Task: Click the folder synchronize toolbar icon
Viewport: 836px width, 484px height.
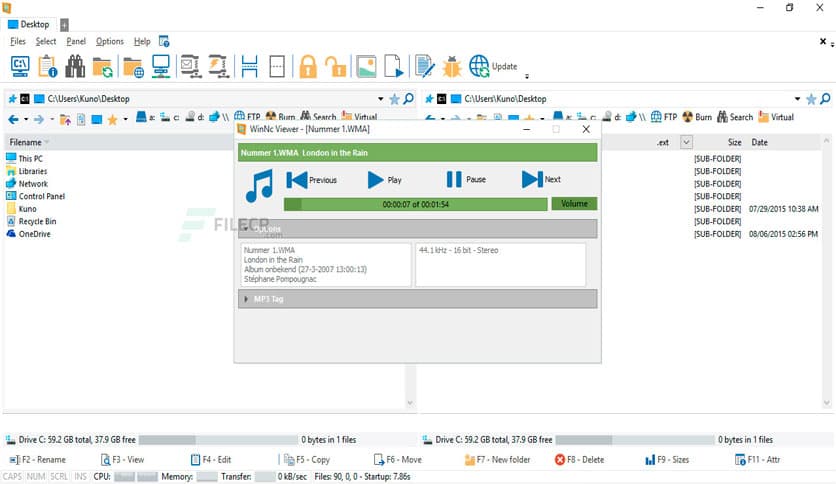Action: [x=102, y=67]
